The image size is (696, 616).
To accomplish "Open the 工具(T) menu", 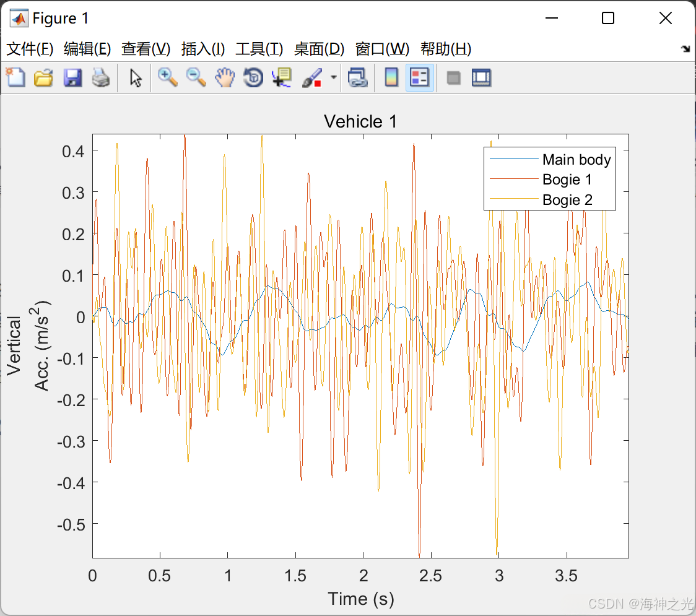I will (x=259, y=48).
